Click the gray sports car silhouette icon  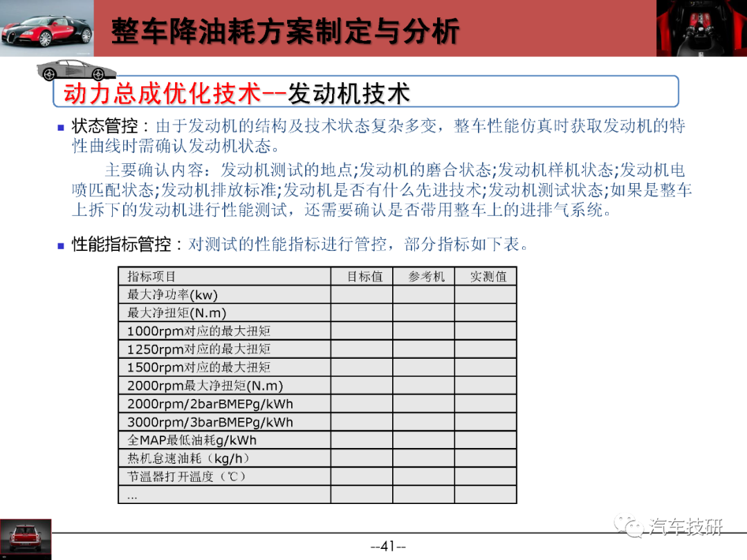(76, 70)
